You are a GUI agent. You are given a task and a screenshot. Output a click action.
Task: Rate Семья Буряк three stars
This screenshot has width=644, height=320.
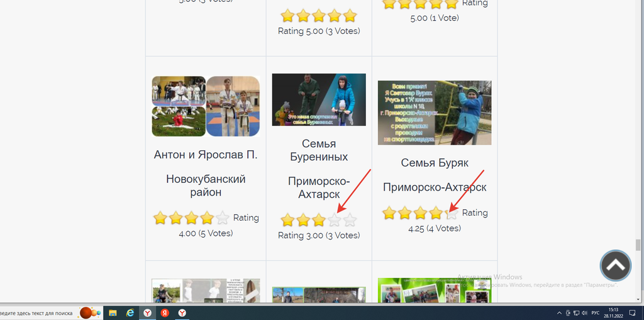click(x=420, y=212)
